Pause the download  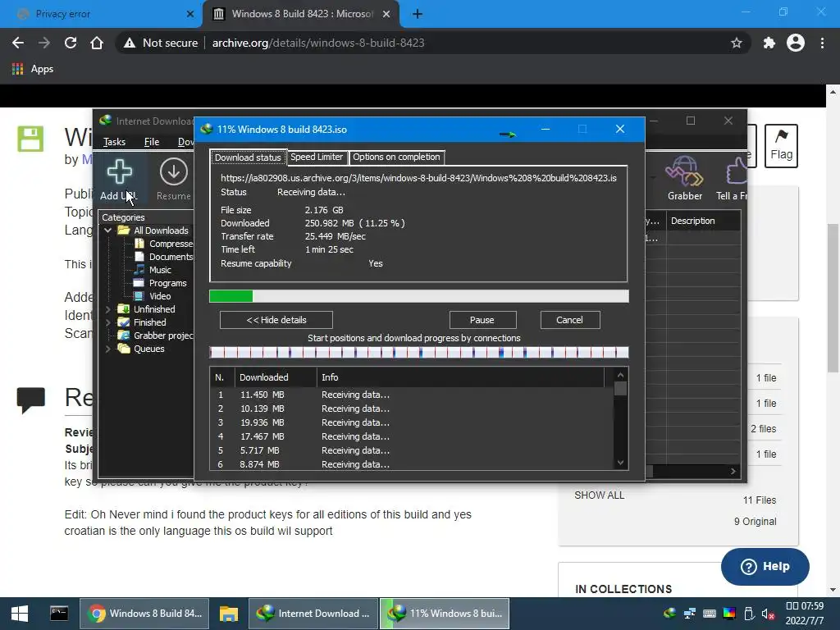(482, 320)
